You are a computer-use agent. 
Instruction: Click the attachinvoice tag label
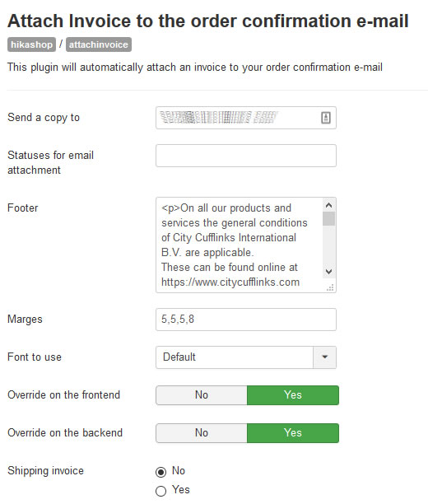click(99, 44)
